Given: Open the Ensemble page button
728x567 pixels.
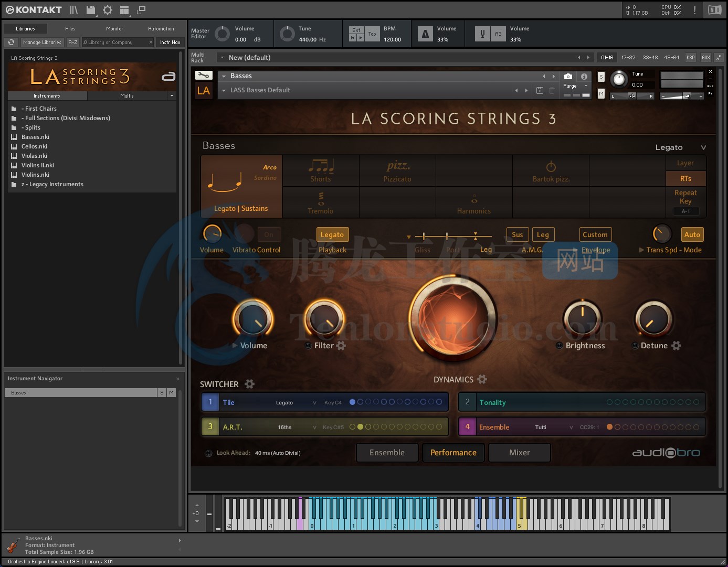Looking at the screenshot, I should (x=387, y=453).
